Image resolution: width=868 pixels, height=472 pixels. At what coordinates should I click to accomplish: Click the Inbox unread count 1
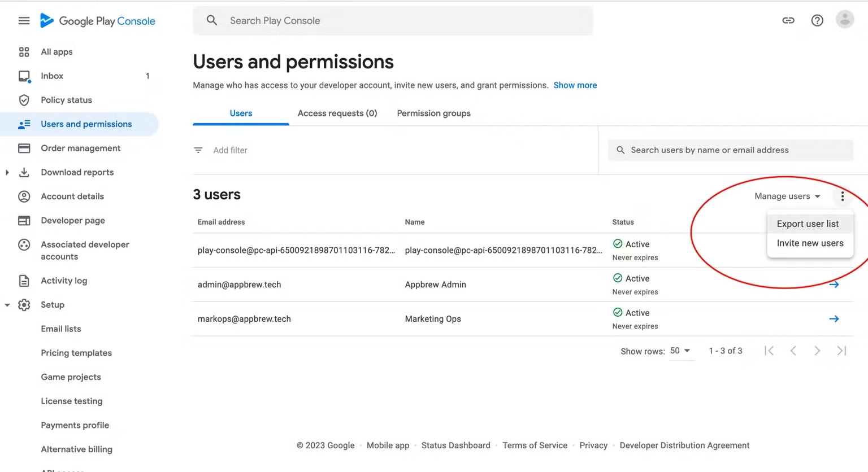pyautogui.click(x=147, y=76)
